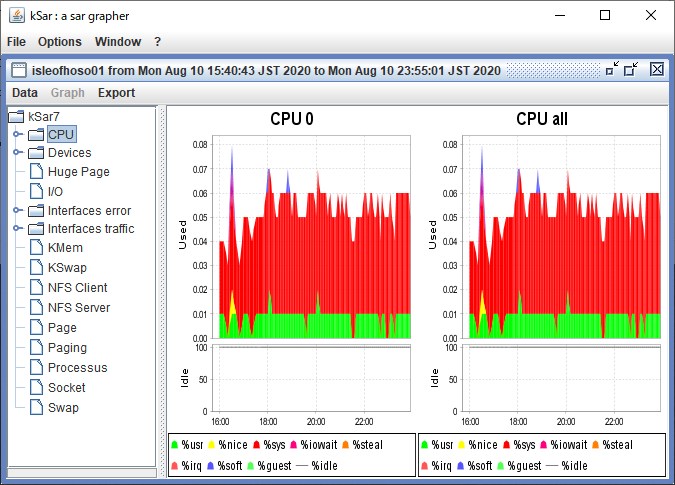Image resolution: width=675 pixels, height=485 pixels.
Task: Click %usr legend swatch under CPU 0
Action: coord(174,445)
